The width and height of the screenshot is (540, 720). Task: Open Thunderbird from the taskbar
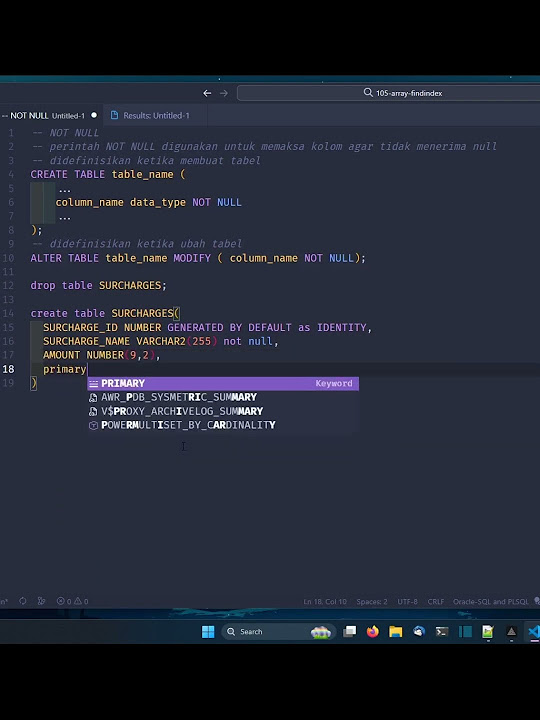(419, 632)
